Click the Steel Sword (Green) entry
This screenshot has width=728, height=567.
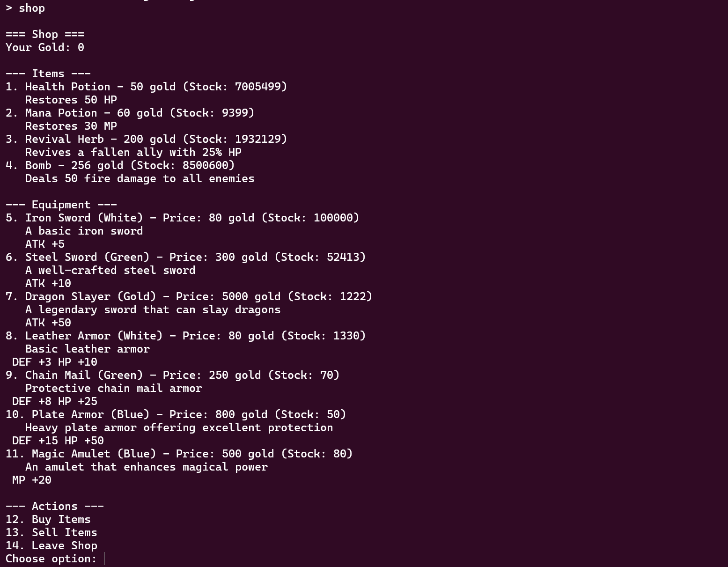tap(185, 257)
